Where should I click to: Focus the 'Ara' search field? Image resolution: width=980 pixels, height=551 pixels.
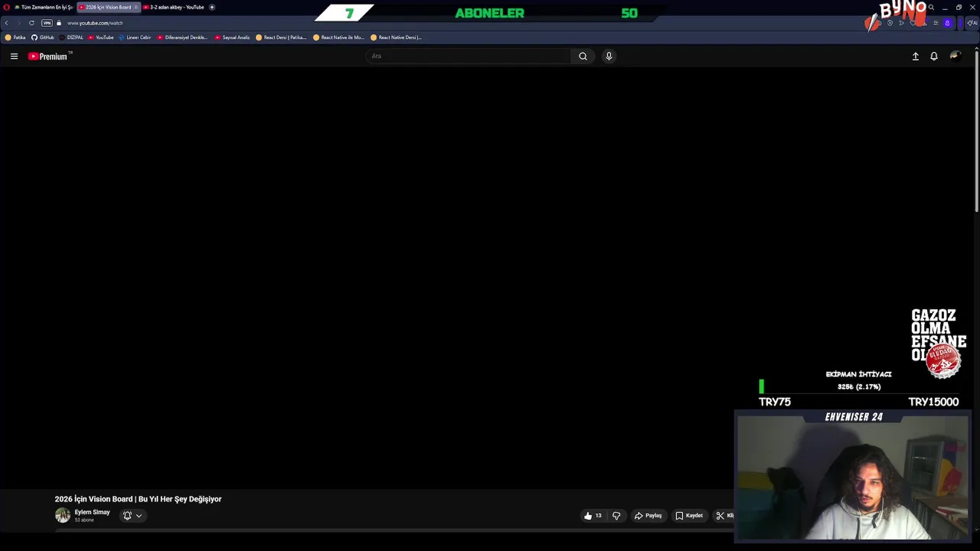click(x=468, y=56)
